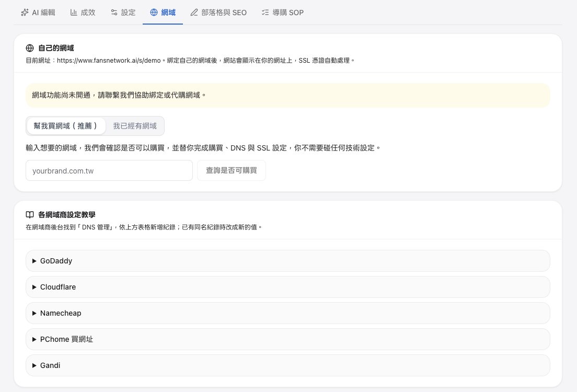The width and height of the screenshot is (577, 392).
Task: Click the https://www.fansnetwork.ai/s/demo URL text
Action: click(109, 60)
